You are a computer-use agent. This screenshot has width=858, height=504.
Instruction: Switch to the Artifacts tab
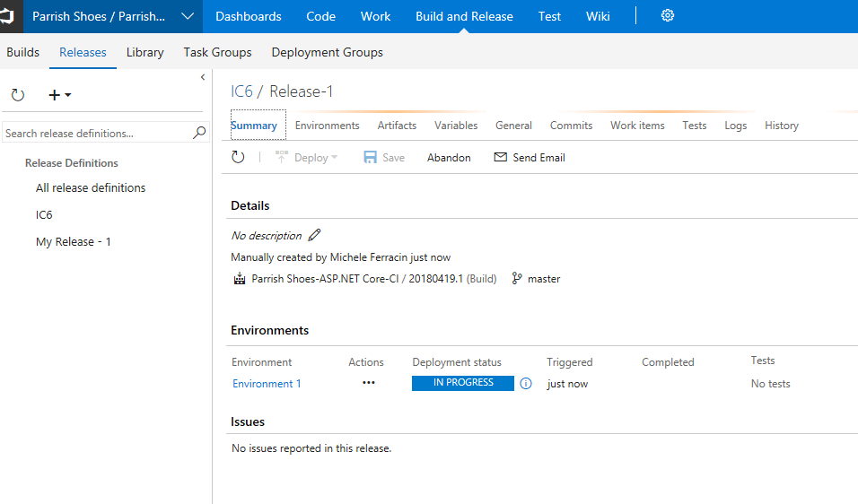[x=397, y=126]
